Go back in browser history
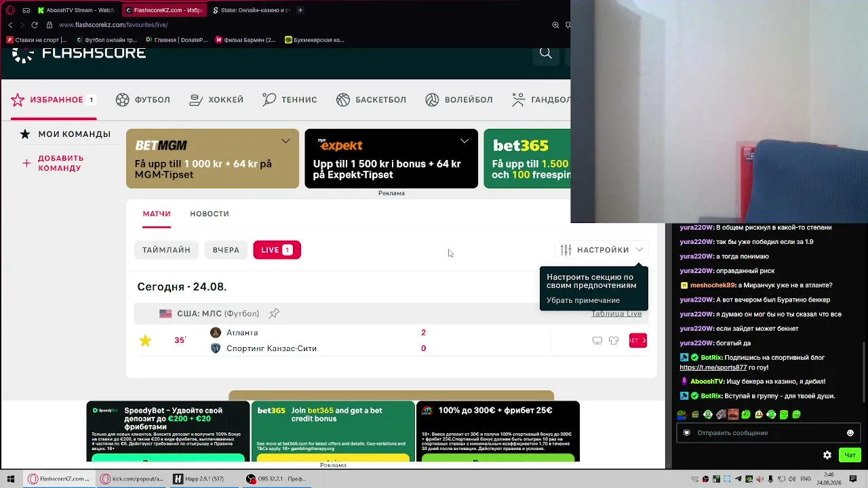The width and height of the screenshot is (868, 488). (10, 25)
